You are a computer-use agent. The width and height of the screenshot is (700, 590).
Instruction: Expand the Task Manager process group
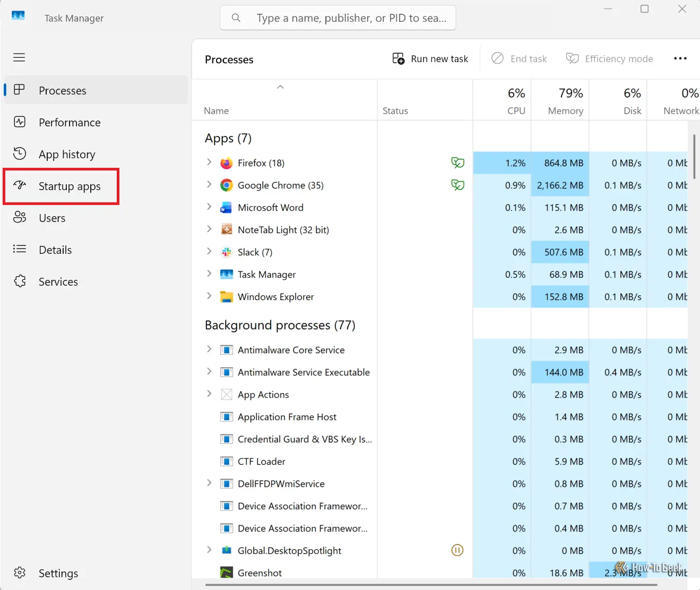point(209,273)
